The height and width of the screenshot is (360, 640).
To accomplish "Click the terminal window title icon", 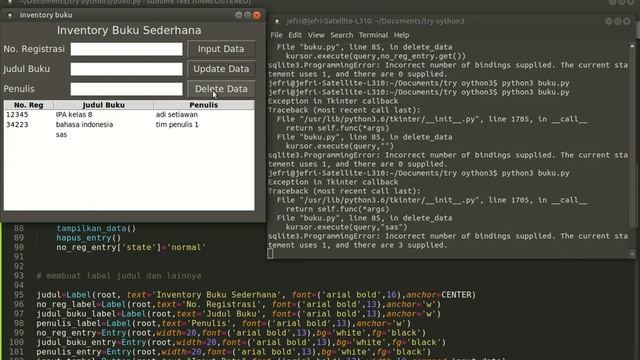I will (277, 21).
